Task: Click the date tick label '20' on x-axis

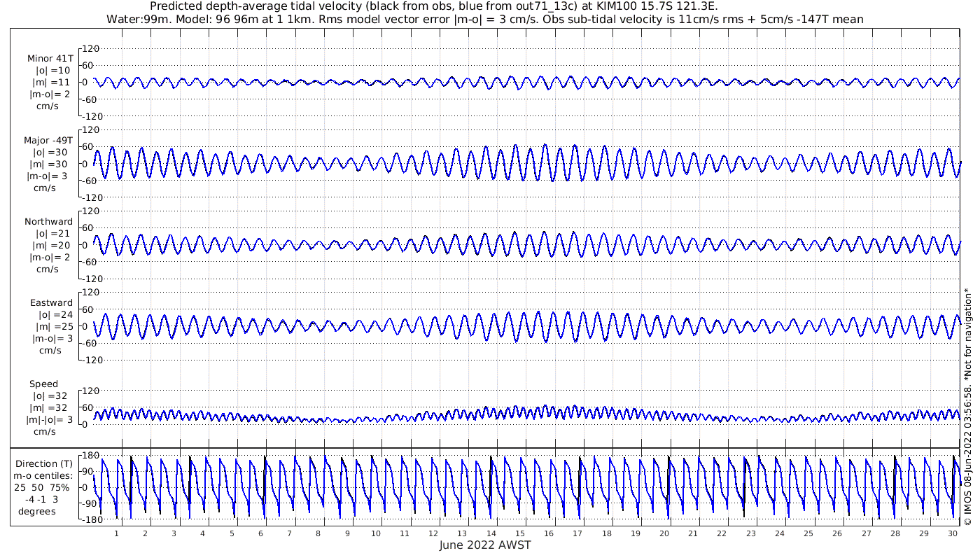Action: pos(664,533)
